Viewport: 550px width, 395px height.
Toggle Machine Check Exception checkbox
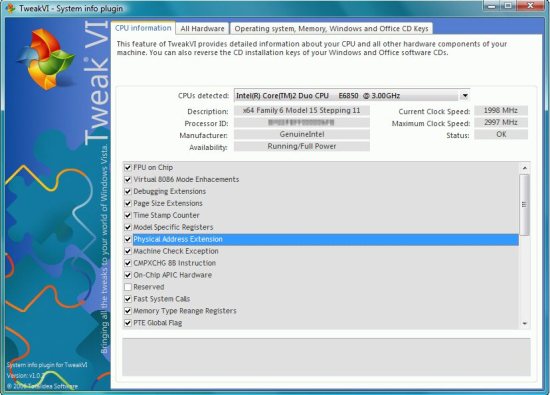click(x=128, y=251)
